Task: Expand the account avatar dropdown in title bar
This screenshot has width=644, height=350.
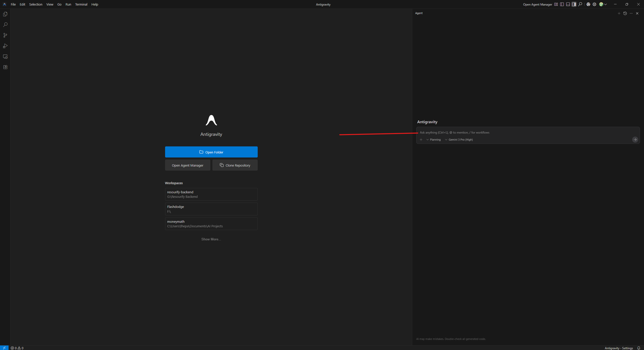Action: click(603, 4)
